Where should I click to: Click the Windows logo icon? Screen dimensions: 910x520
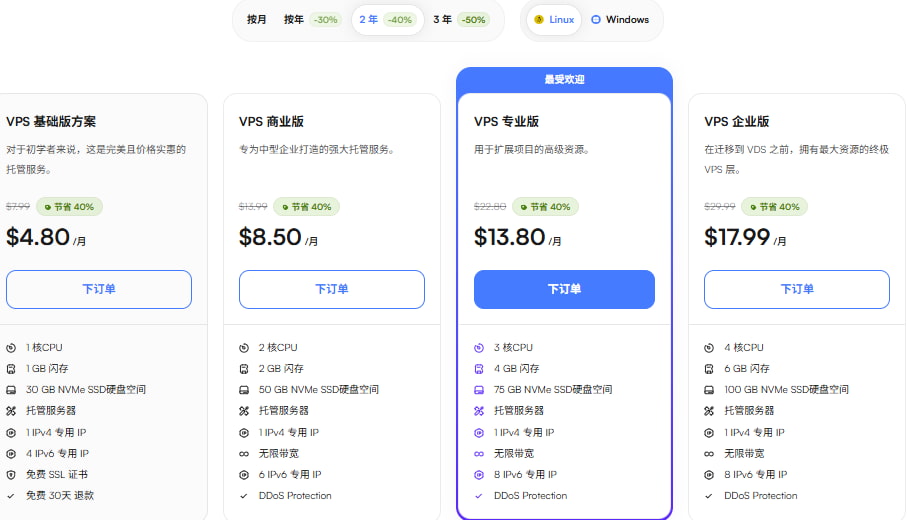[x=595, y=20]
